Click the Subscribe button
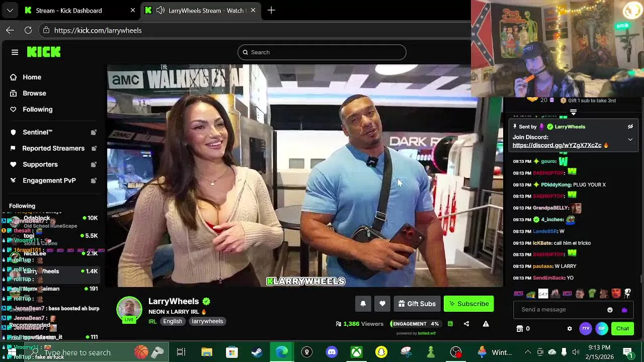The image size is (644, 362). point(469,304)
